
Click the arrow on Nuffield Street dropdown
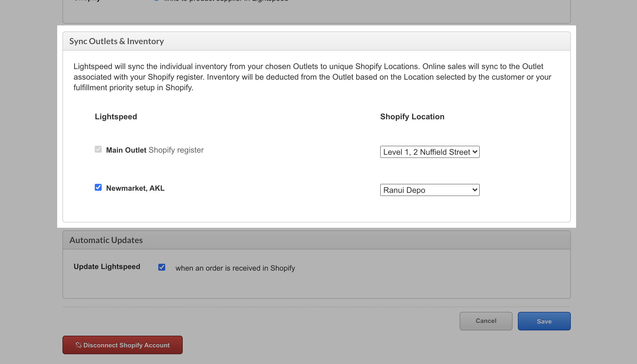475,152
